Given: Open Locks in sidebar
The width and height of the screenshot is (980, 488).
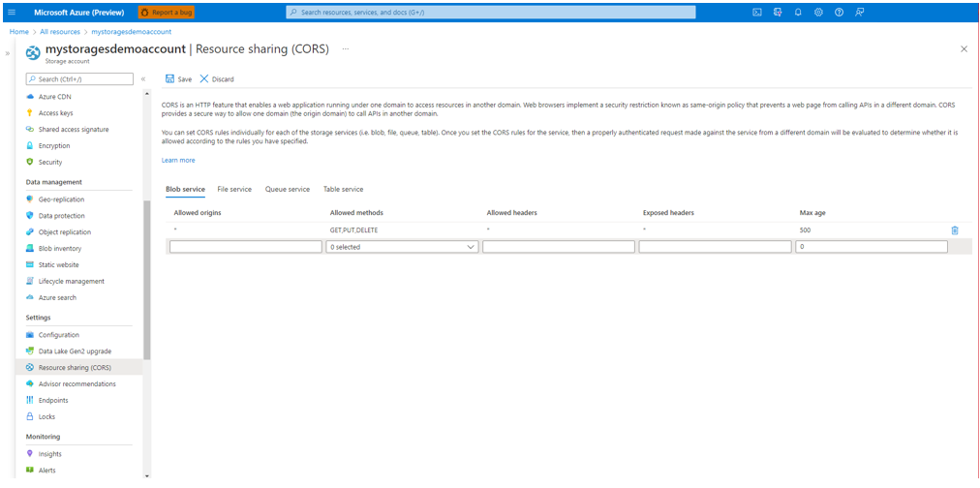Looking at the screenshot, I should click(46, 416).
